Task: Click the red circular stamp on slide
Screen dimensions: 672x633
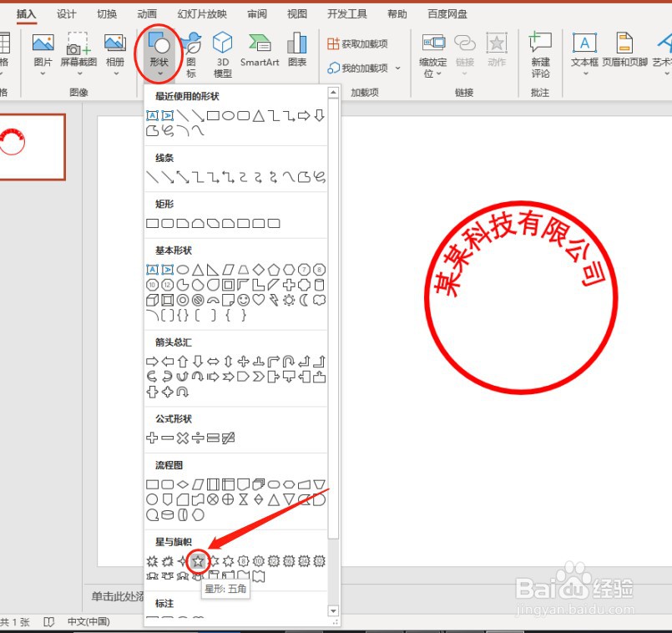Action: [x=521, y=296]
